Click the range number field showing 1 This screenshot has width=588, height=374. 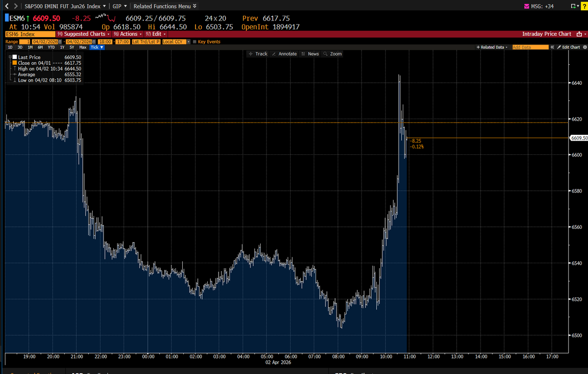coord(24,42)
